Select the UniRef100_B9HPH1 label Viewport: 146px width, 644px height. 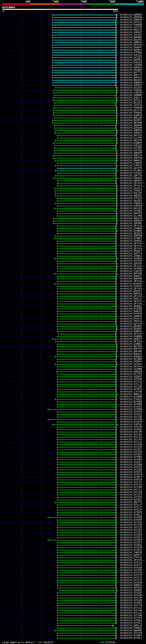[131, 130]
